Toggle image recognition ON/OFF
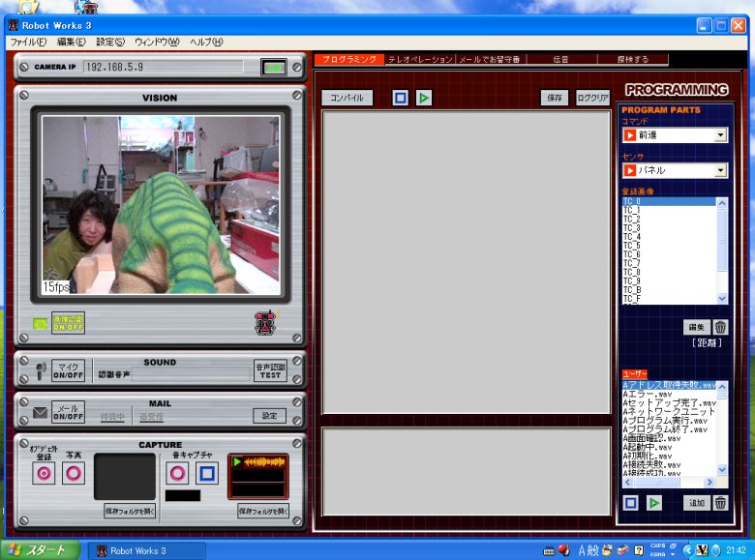This screenshot has height=560, width=755. point(68,323)
